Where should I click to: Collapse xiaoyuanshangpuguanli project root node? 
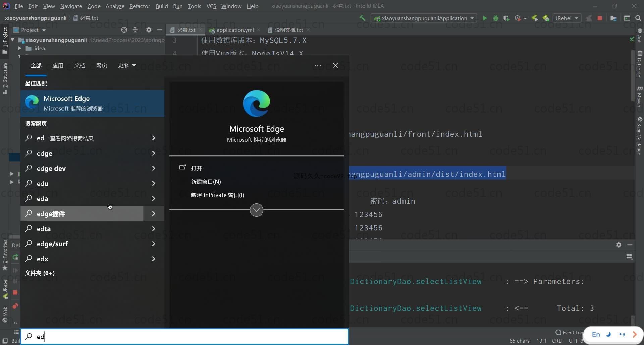click(12, 40)
